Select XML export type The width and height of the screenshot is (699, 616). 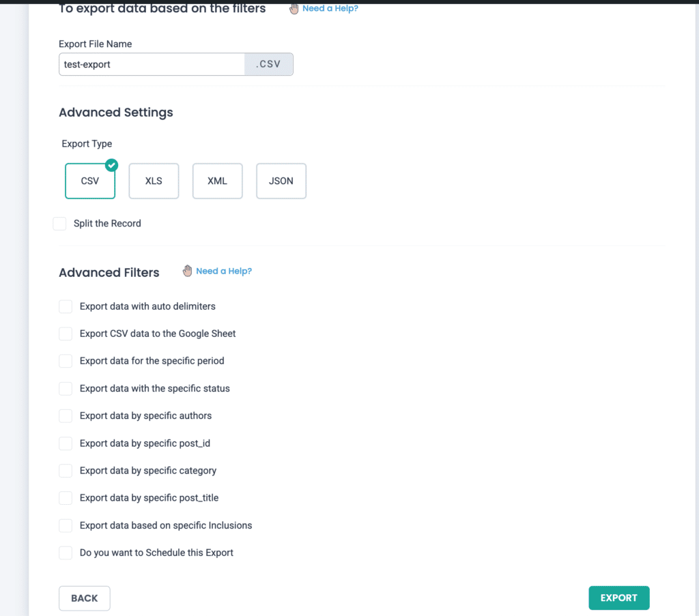[218, 181]
